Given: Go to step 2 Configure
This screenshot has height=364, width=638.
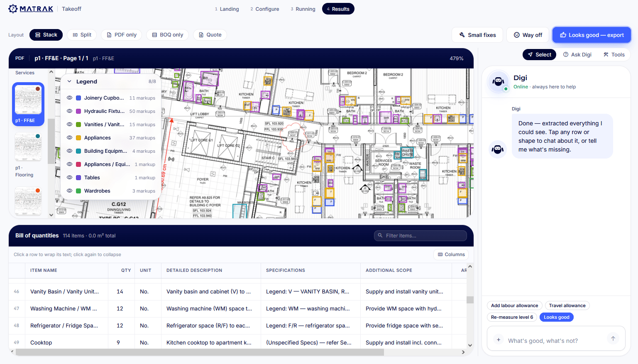Looking at the screenshot, I should coord(265,9).
